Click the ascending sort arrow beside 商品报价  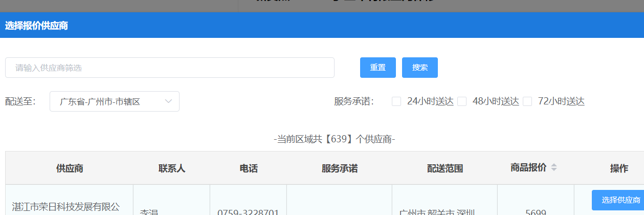tap(554, 165)
